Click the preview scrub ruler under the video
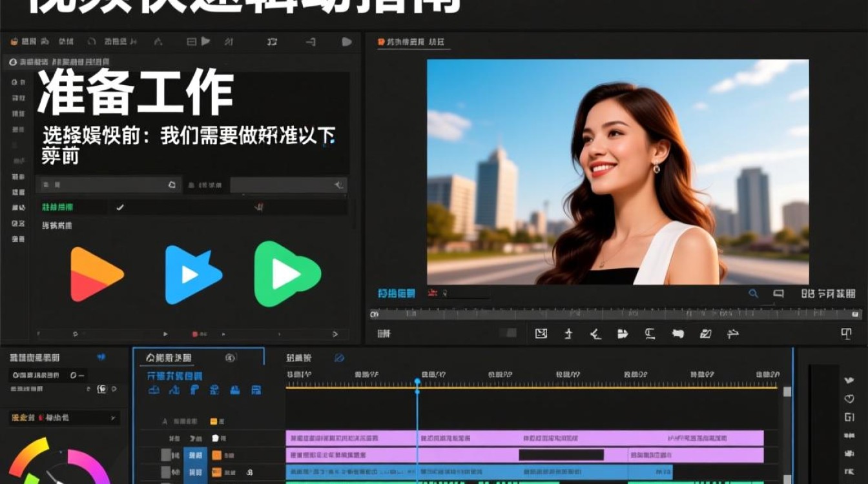Screen dimensions: 868x484 [x=615, y=314]
